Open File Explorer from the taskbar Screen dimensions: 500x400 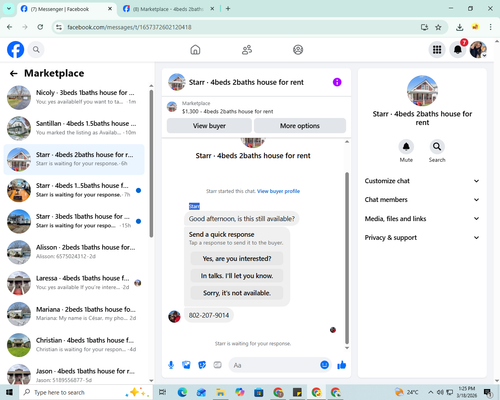point(220,392)
